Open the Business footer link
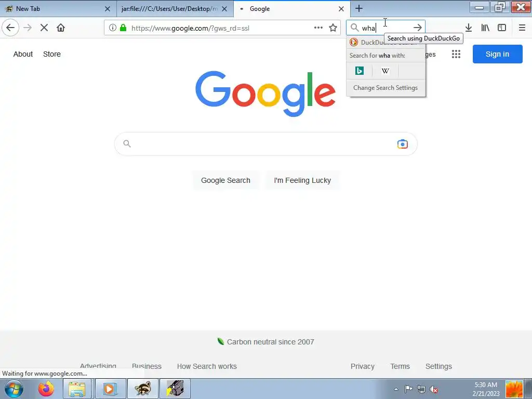 pyautogui.click(x=147, y=366)
